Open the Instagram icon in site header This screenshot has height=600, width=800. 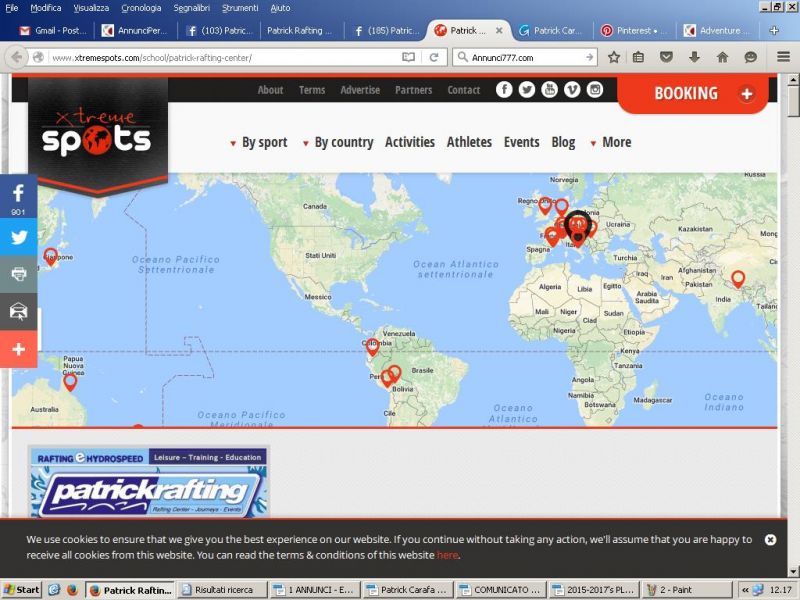595,90
